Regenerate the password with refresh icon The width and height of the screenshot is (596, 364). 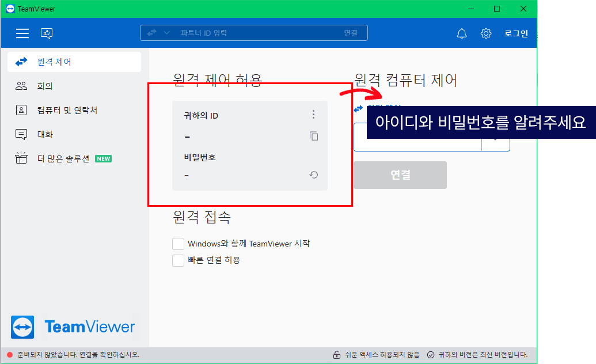[x=314, y=175]
